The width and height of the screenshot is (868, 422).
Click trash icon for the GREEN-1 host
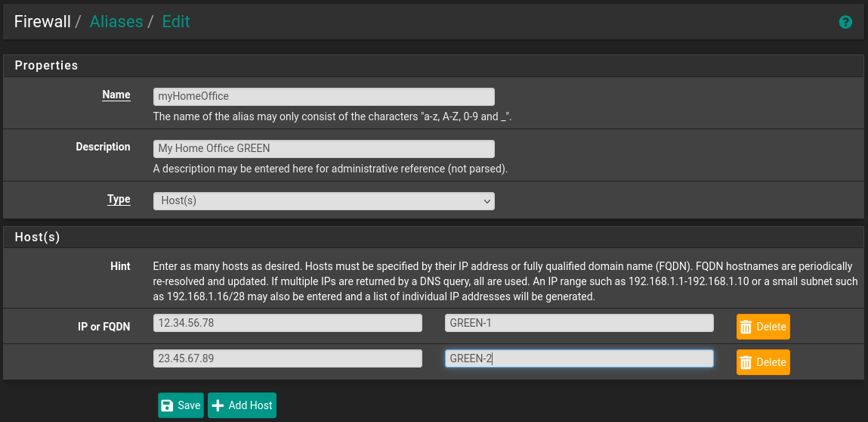coord(746,327)
